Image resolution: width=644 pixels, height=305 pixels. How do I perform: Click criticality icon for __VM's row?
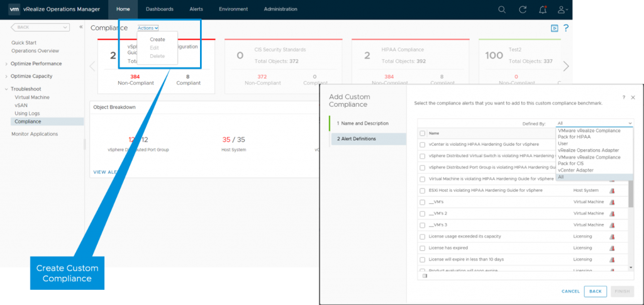click(x=612, y=202)
